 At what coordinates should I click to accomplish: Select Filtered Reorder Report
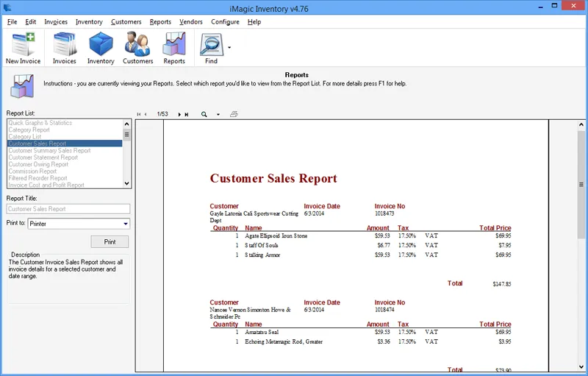click(65, 178)
